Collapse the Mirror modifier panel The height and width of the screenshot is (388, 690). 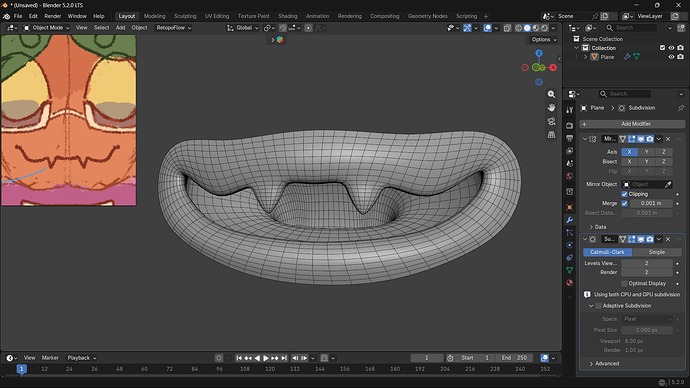point(585,139)
